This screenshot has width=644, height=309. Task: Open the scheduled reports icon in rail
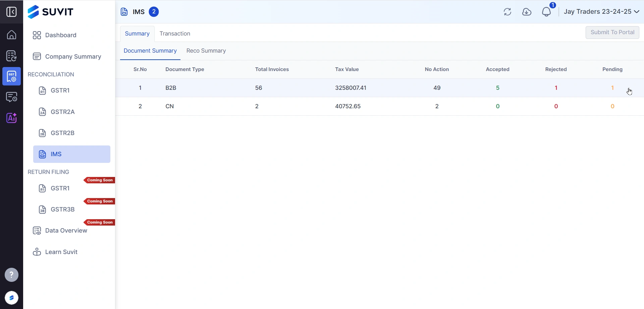pyautogui.click(x=11, y=97)
